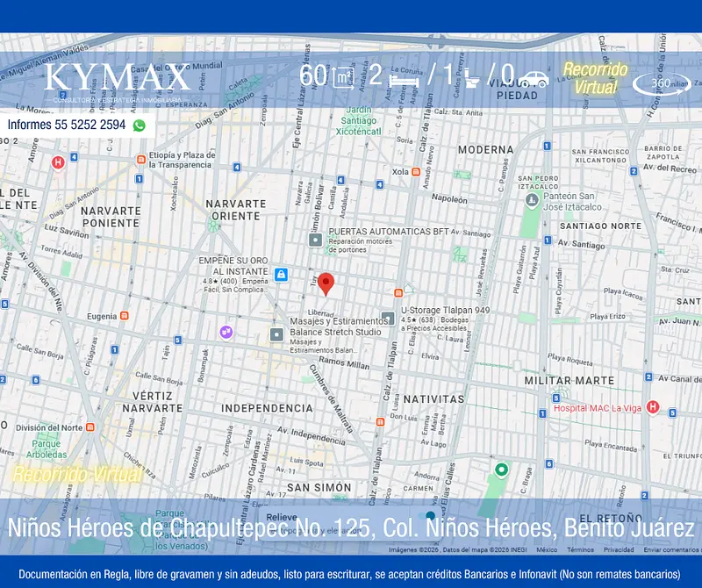Click the México link in map footer

[x=547, y=549]
